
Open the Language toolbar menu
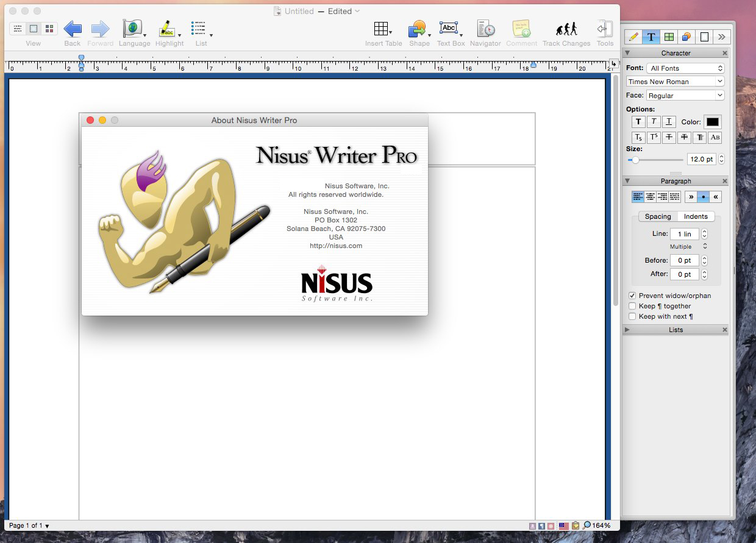tap(133, 29)
